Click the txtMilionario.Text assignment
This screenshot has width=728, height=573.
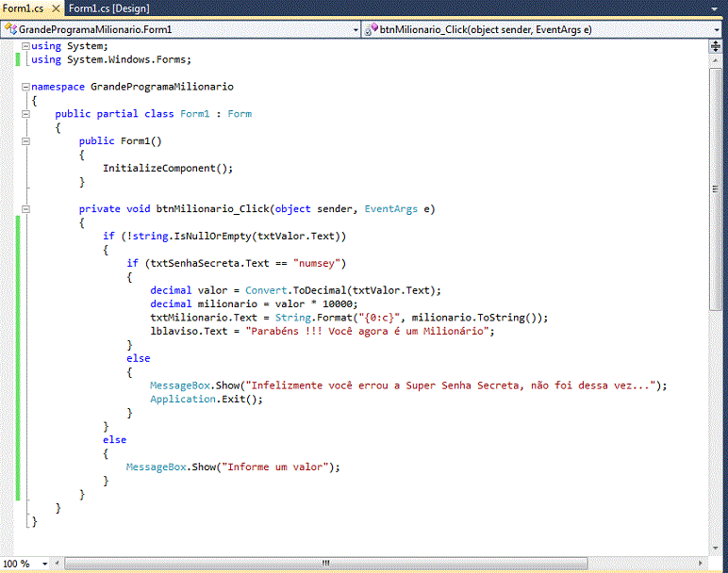click(x=349, y=318)
